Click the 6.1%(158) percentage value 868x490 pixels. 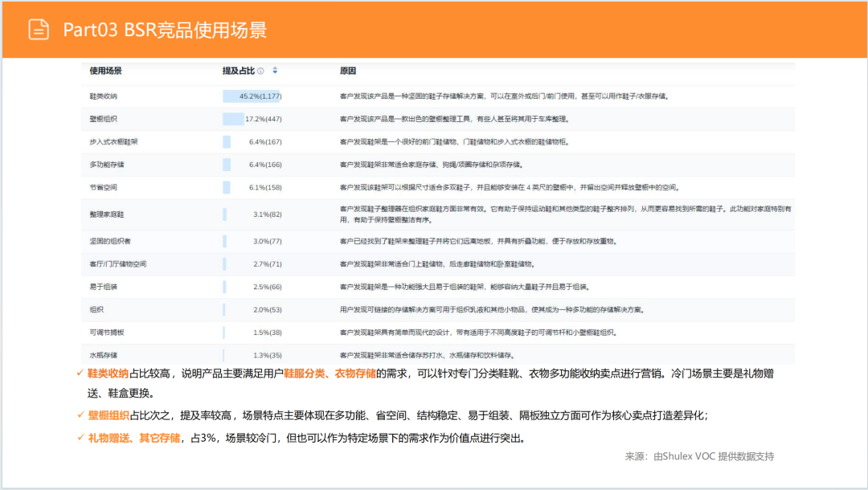[x=265, y=187]
